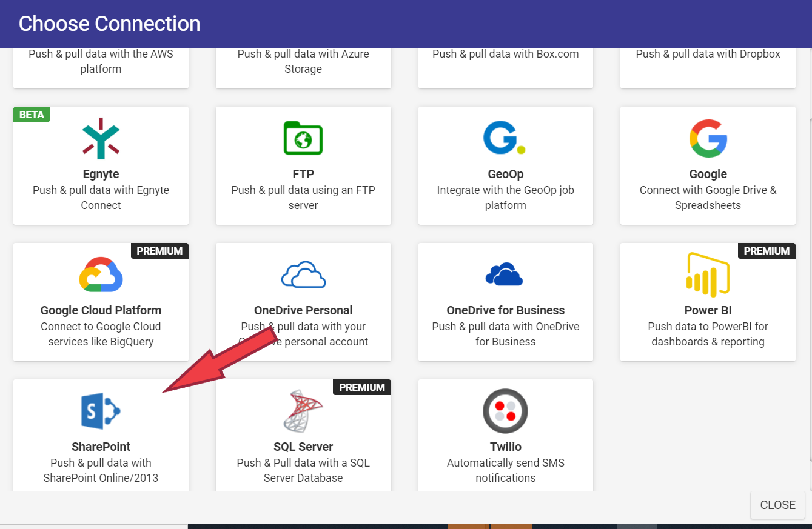Choose the Power BI chart icon
This screenshot has height=529, width=812.
click(708, 274)
